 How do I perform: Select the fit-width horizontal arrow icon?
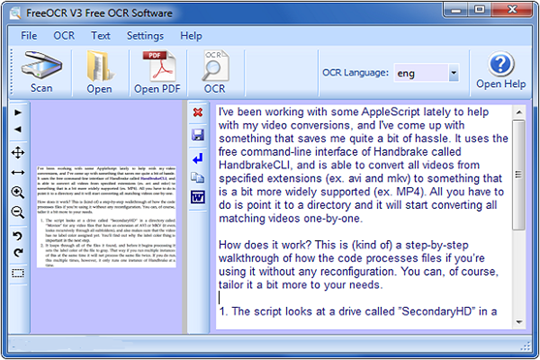(18, 172)
